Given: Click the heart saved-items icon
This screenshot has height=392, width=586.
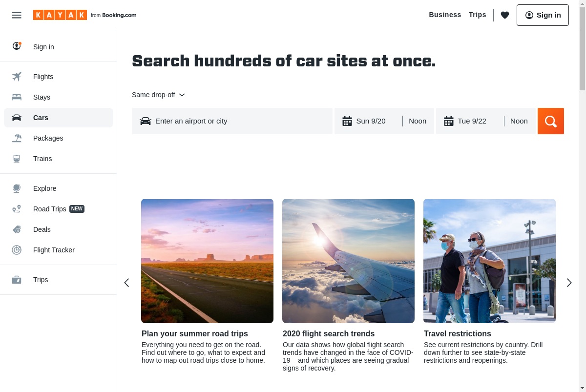Looking at the screenshot, I should 505,15.
